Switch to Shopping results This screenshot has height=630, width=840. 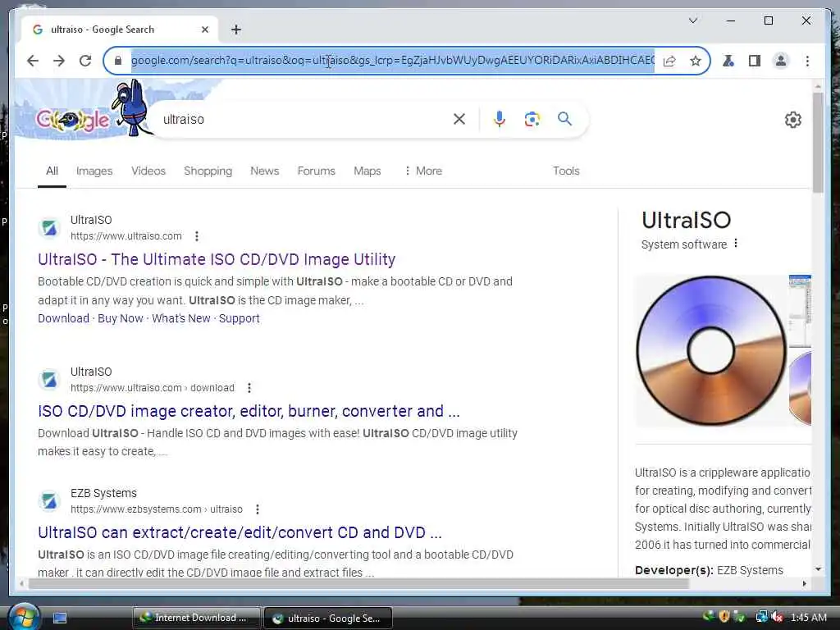pyautogui.click(x=208, y=171)
